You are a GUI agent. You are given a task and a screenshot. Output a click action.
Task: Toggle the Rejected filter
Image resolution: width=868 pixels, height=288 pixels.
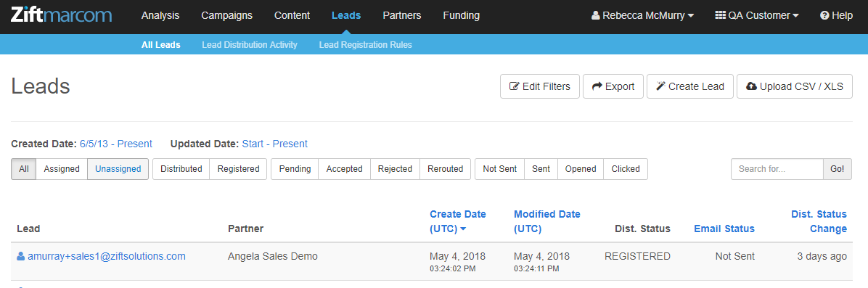pos(396,169)
